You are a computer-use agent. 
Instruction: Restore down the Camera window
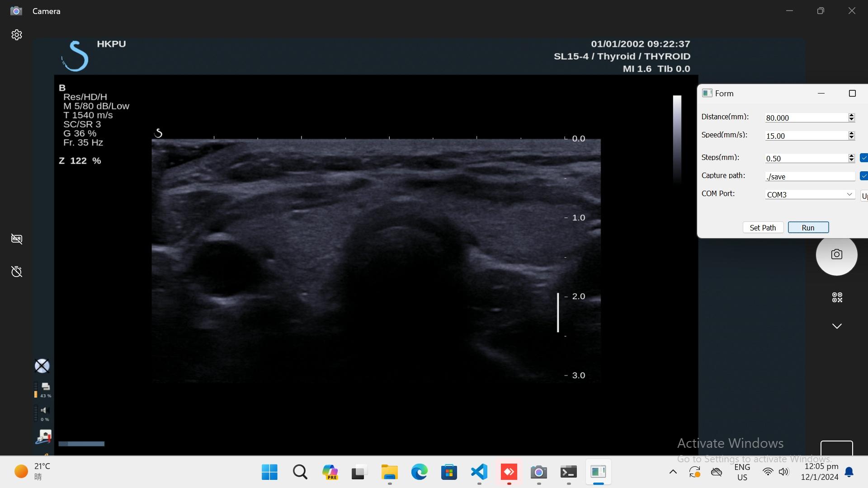(x=821, y=11)
